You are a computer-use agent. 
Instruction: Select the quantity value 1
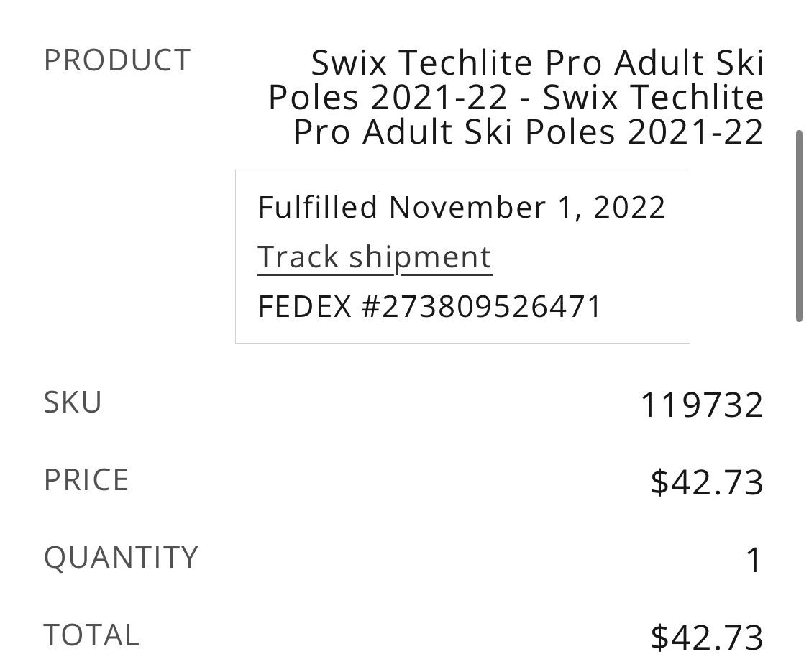pyautogui.click(x=754, y=561)
